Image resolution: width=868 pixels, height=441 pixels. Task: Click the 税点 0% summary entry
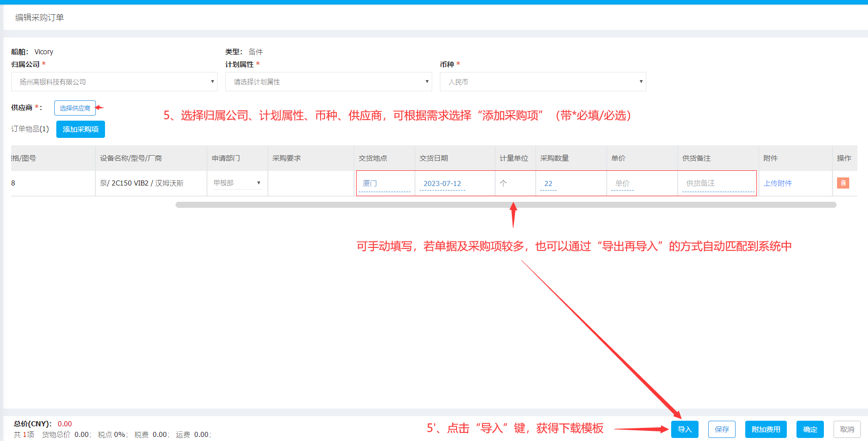point(112,434)
